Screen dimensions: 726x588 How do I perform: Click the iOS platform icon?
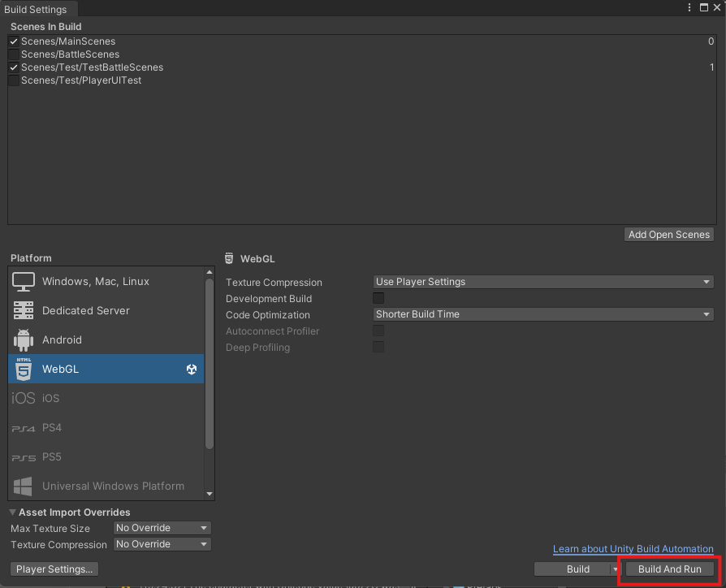[x=24, y=398]
